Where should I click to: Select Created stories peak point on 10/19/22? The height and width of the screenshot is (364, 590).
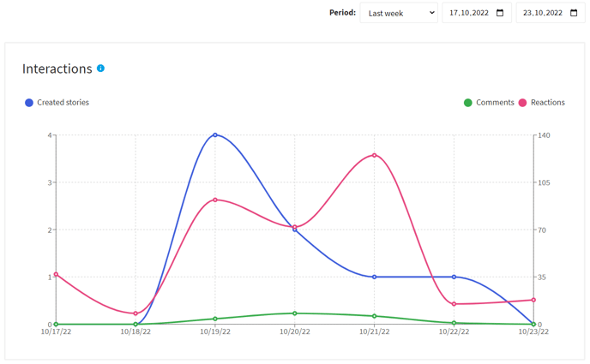click(x=215, y=134)
